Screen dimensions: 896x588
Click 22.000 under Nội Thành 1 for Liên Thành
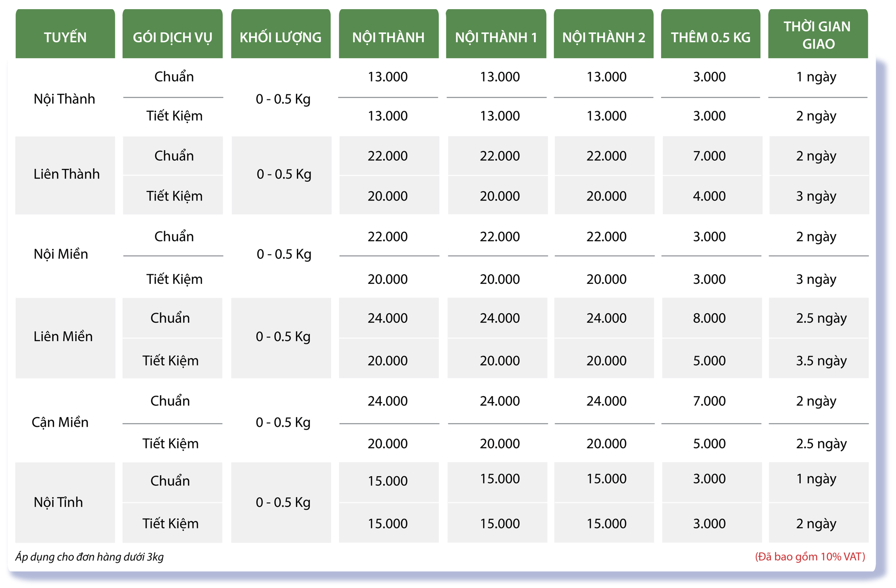500,156
